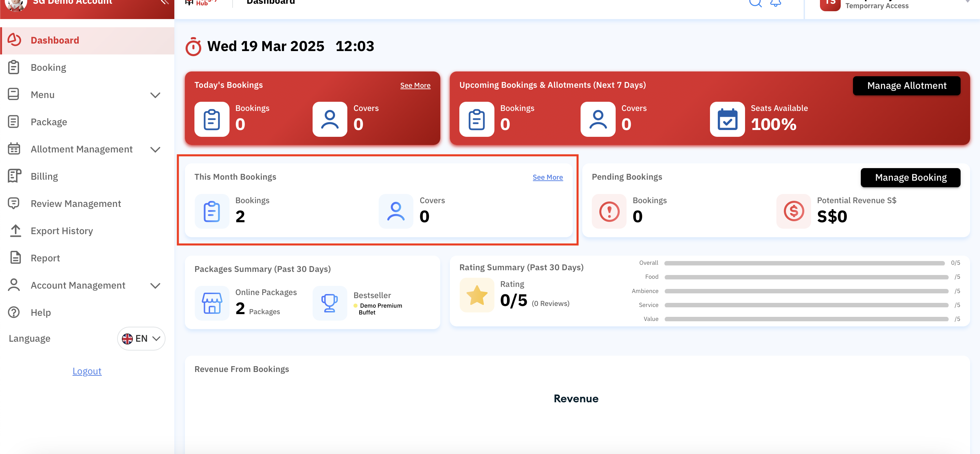Screen dimensions: 980x454
Task: Open Review Management from the sidebar
Action: (x=76, y=204)
